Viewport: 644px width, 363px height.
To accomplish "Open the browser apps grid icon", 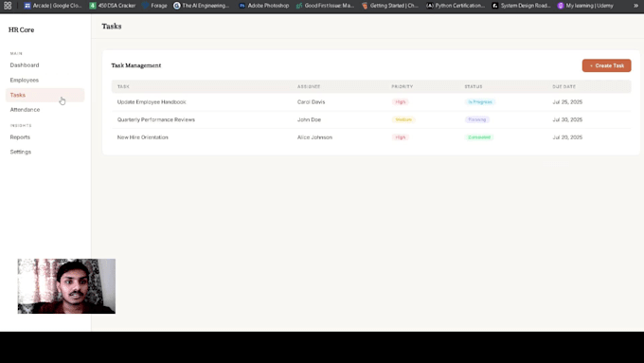I will pos(8,6).
